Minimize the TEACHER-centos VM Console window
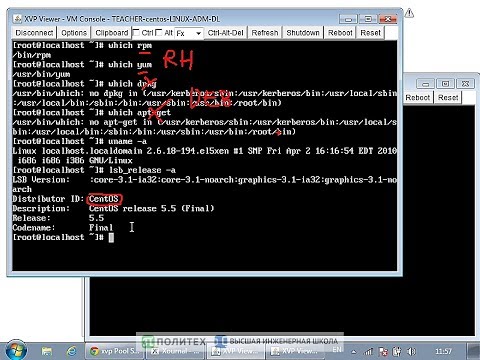 [x=348, y=19]
